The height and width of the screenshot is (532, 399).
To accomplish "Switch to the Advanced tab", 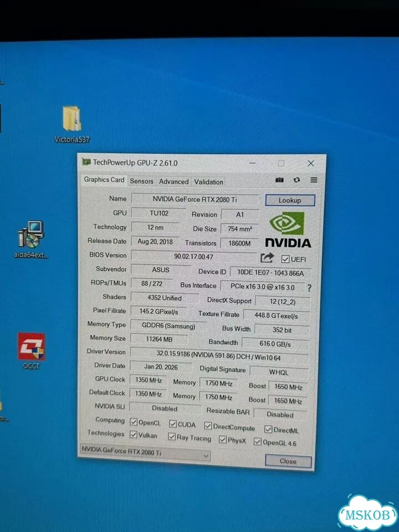I will point(173,182).
